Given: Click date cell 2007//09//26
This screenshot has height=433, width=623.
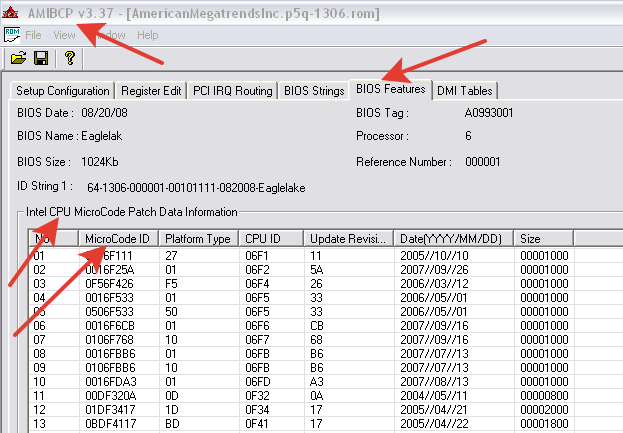Looking at the screenshot, I should 434,270.
